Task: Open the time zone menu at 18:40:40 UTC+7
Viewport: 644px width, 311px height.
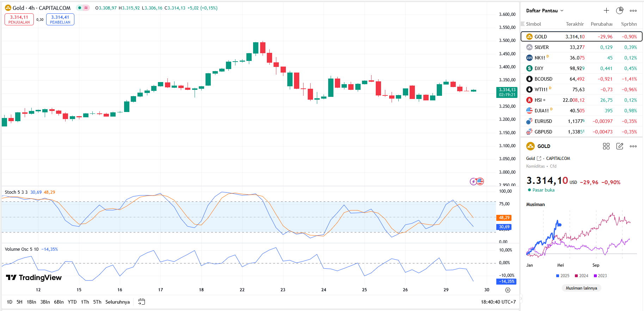Action: 498,302
